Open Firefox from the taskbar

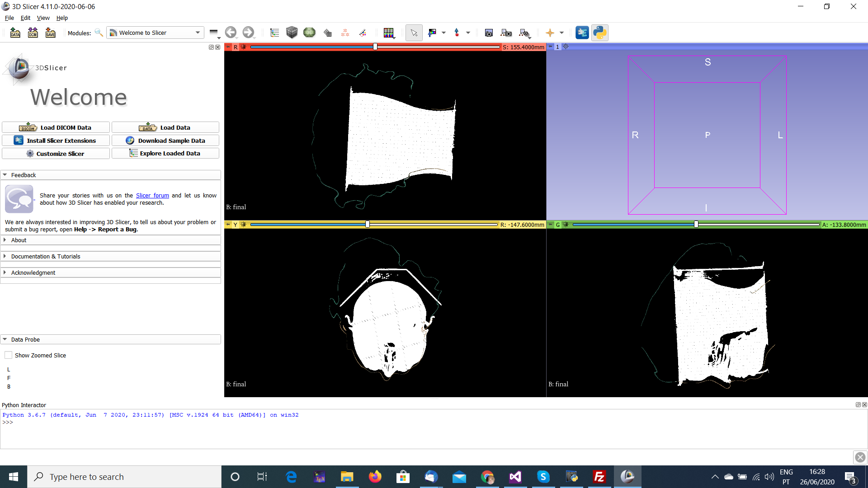click(375, 477)
